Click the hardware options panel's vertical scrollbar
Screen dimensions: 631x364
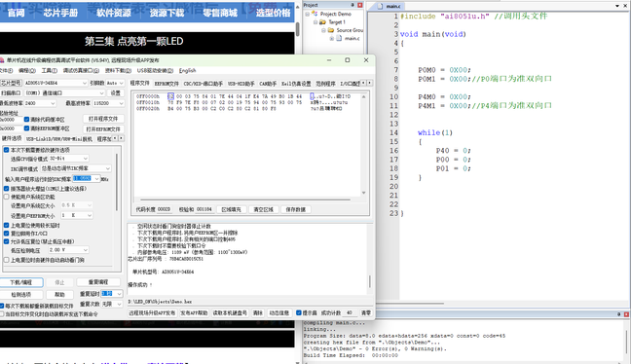tap(117, 182)
